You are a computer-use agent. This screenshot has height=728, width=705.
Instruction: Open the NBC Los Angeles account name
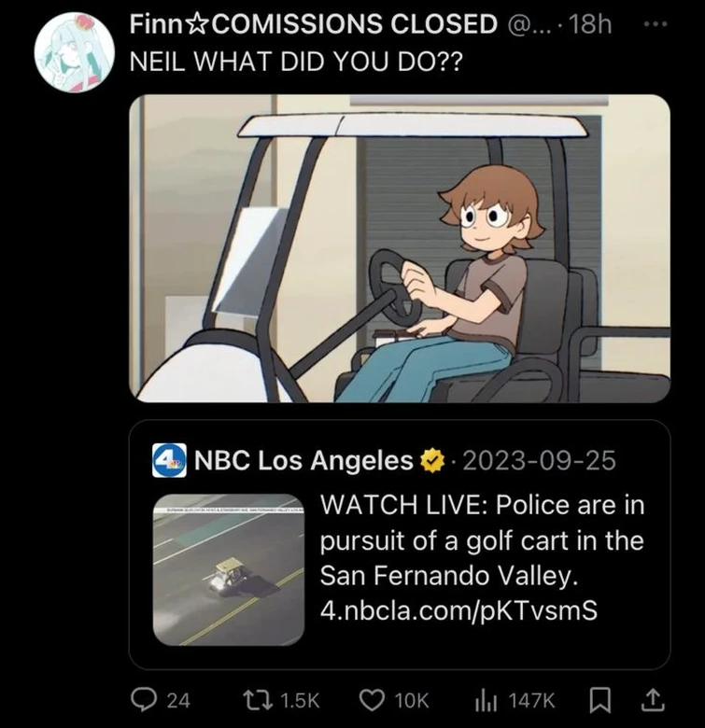pyautogui.click(x=304, y=460)
